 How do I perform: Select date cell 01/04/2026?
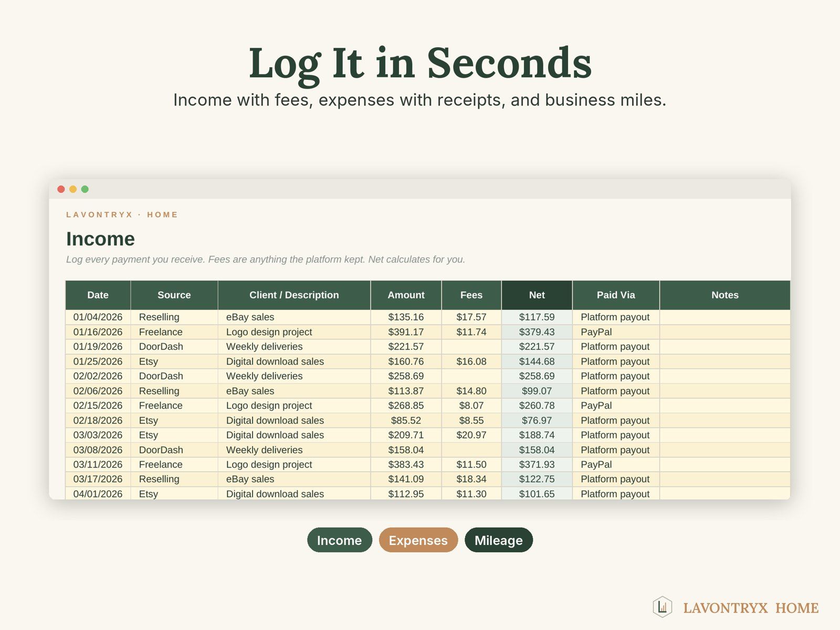pos(98,317)
